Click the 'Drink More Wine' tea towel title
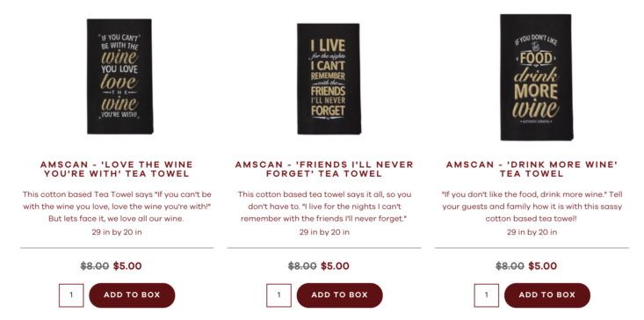The image size is (644, 320). tap(532, 170)
